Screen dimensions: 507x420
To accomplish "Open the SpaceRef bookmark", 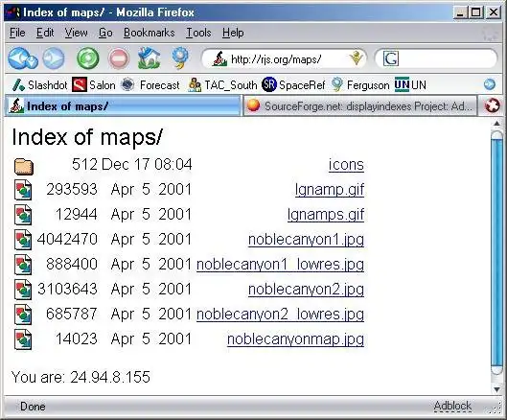I will click(x=293, y=85).
